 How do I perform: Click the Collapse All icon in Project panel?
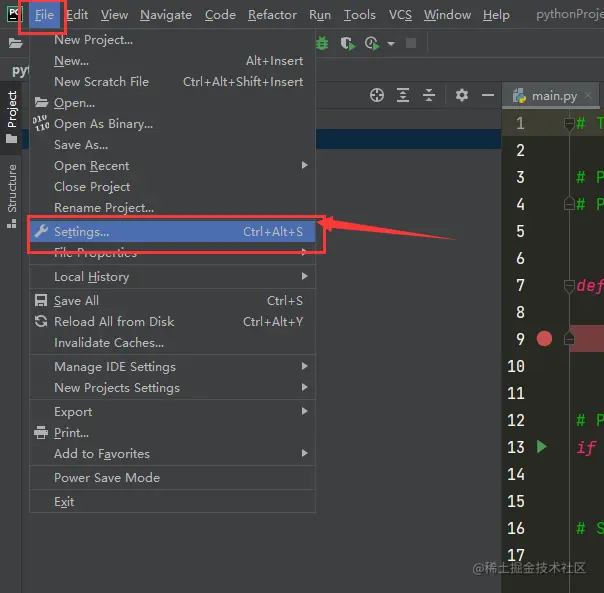tap(429, 95)
